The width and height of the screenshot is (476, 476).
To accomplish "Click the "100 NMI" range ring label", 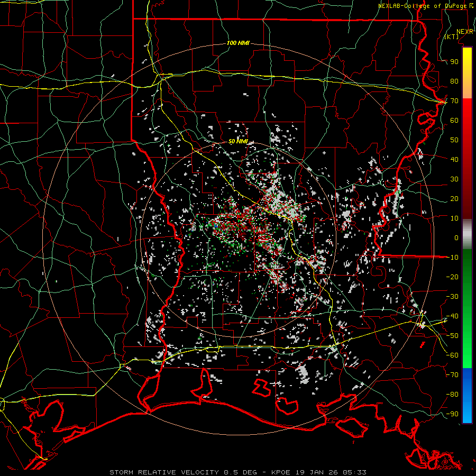I will (238, 43).
